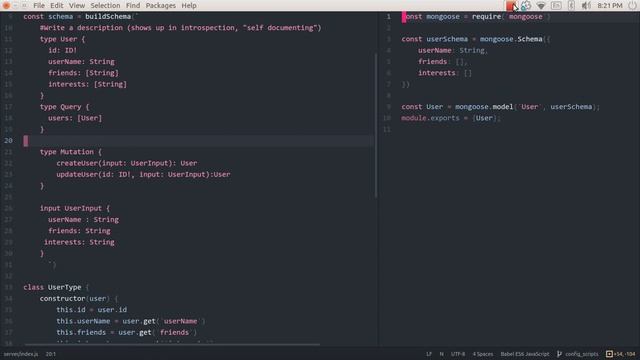Click the '#Write a description' comment line
Screen dimensions: 640x360
click(x=180, y=28)
